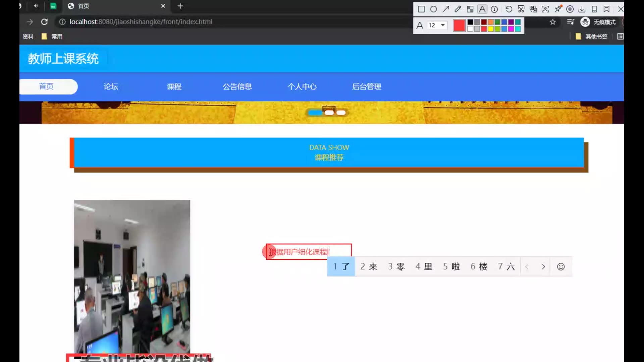
Task: Open the 常用 bookmarks folder
Action: pyautogui.click(x=52, y=37)
